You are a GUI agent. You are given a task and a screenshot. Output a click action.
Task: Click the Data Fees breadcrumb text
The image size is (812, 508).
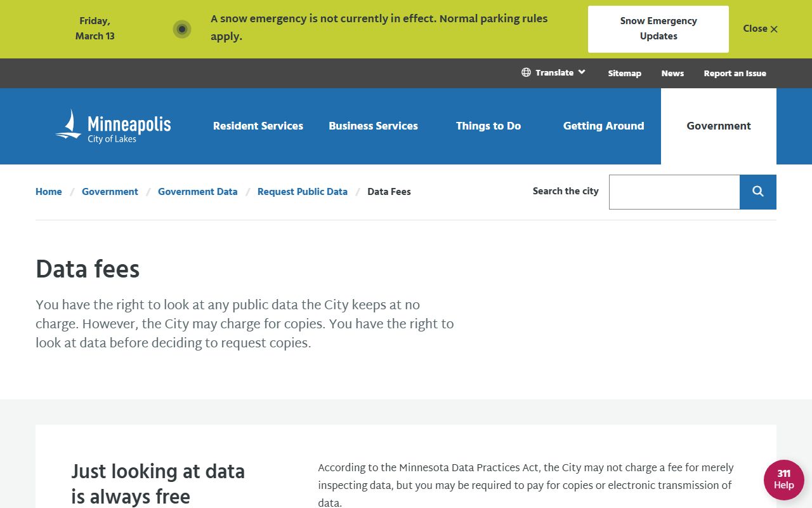tap(389, 192)
